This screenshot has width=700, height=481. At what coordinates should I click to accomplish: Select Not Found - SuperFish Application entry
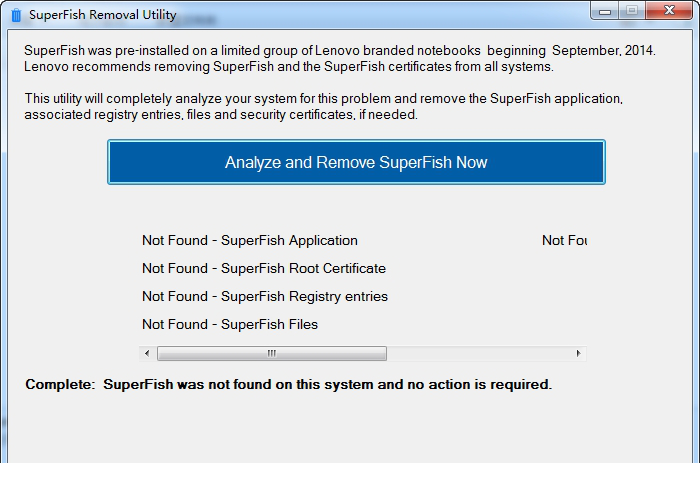pyautogui.click(x=250, y=240)
